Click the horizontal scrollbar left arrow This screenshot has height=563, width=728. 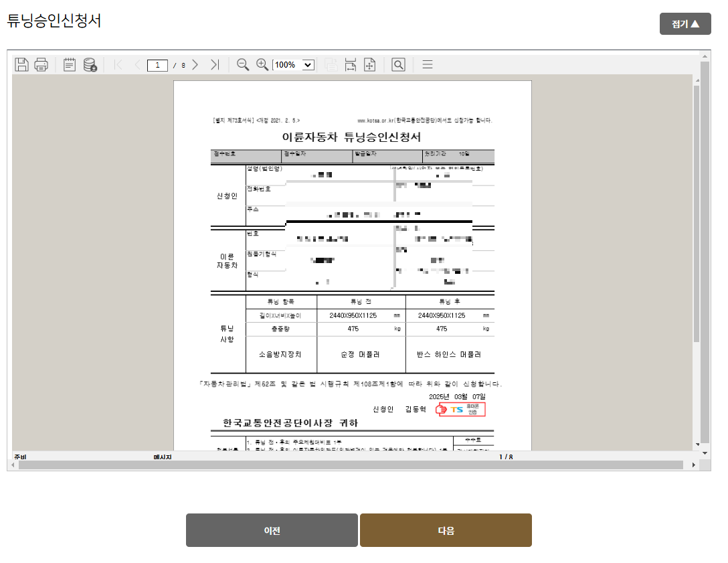tap(13, 465)
